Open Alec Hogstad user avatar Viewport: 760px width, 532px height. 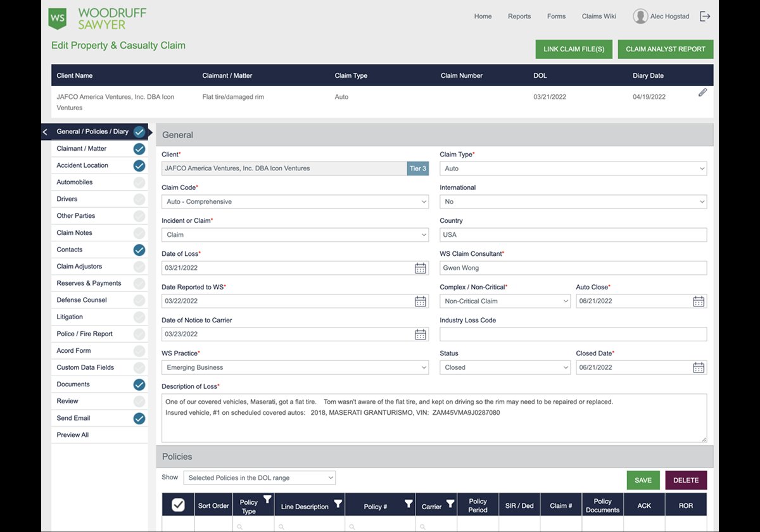(640, 16)
